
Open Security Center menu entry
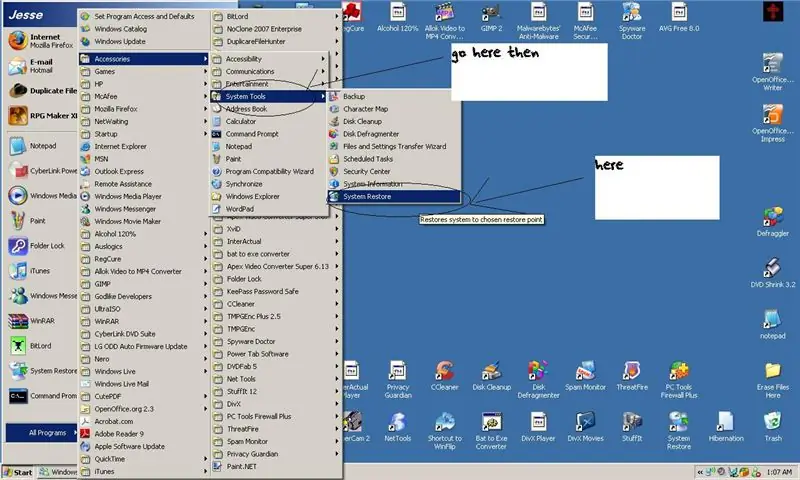coord(393,171)
